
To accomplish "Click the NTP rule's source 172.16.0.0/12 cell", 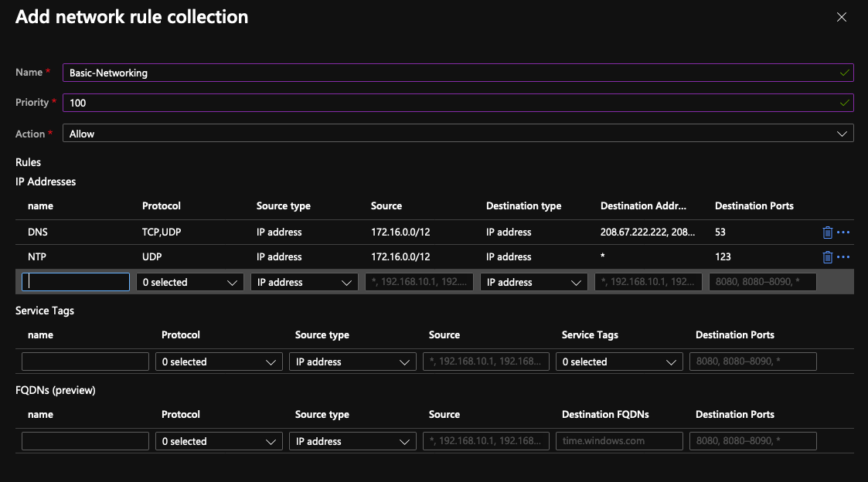I will 400,257.
